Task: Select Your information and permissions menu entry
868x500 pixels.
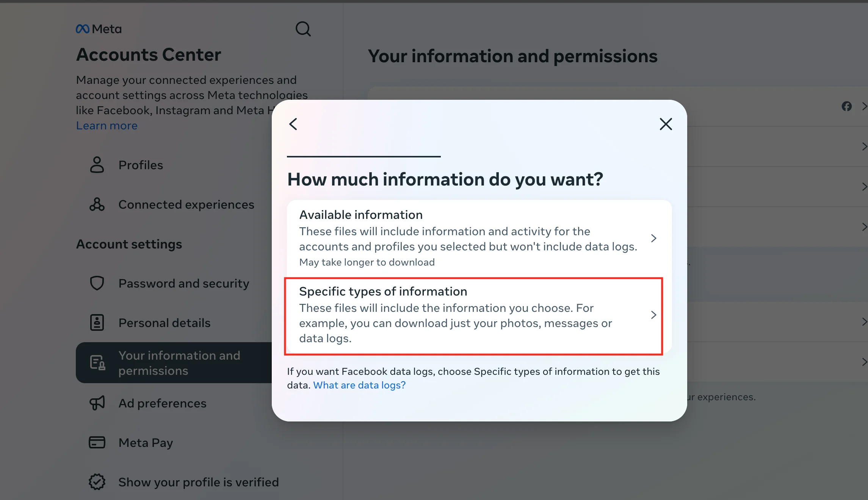Action: tap(179, 363)
